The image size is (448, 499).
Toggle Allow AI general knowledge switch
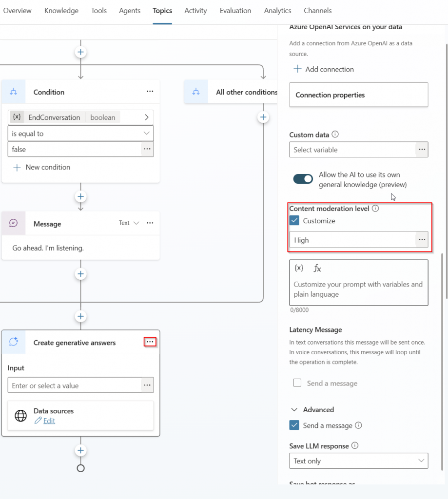pos(303,179)
